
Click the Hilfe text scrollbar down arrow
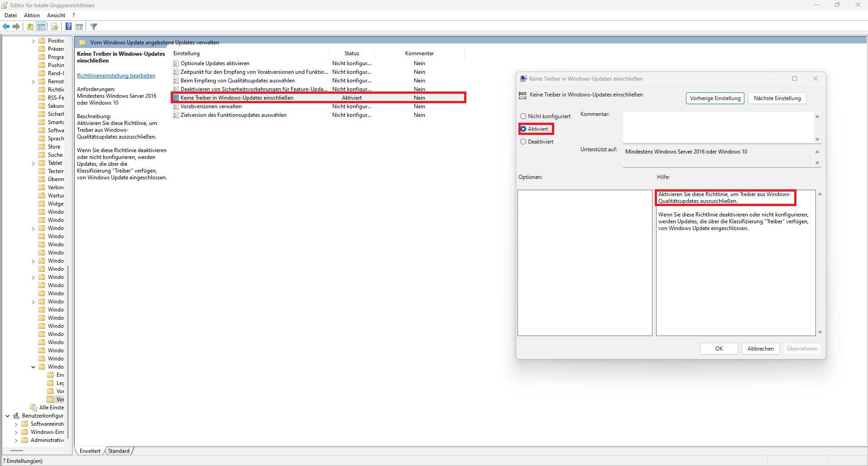(820, 332)
